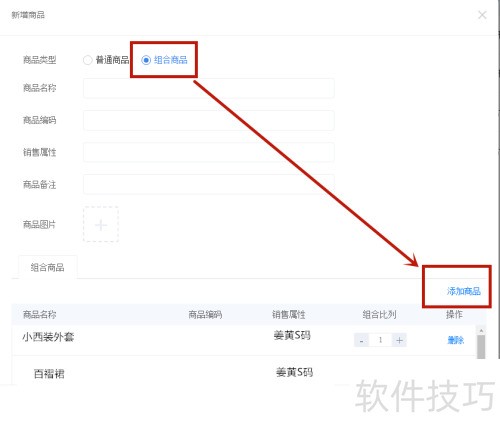Upload a product image with plus box
The image size is (500, 433).
(101, 224)
